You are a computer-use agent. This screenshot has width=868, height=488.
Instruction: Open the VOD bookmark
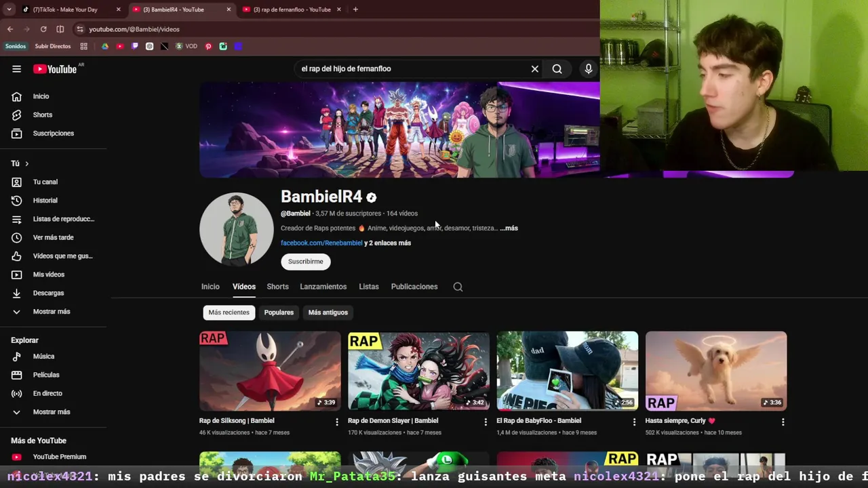pos(187,46)
